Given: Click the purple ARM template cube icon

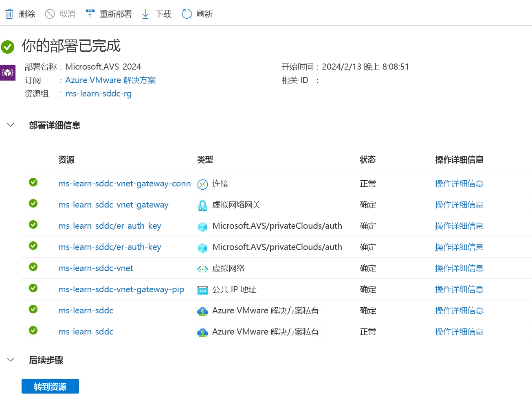Looking at the screenshot, I should click(8, 72).
